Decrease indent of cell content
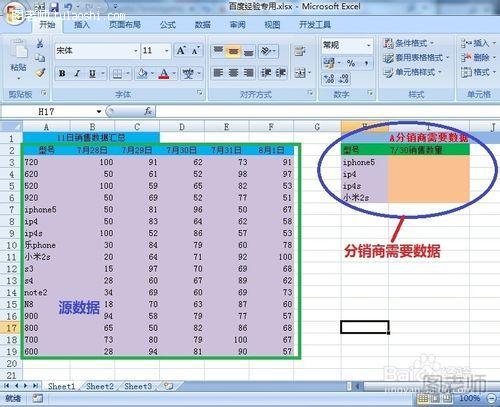Screen dimensions: 500x407 (266, 72)
